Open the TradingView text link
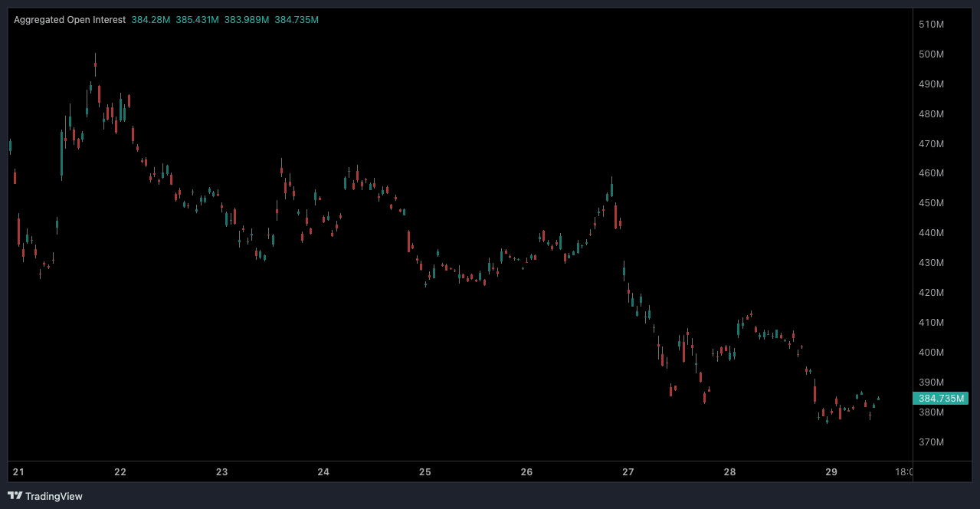 click(x=54, y=496)
